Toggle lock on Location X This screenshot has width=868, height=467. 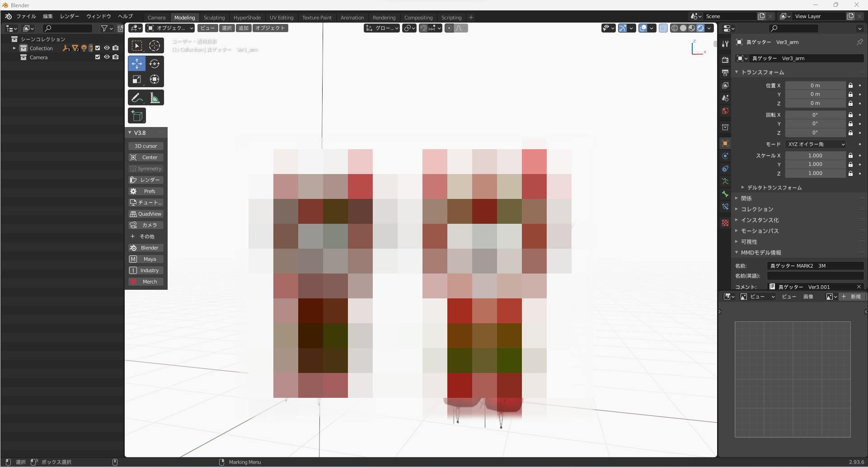coord(850,85)
